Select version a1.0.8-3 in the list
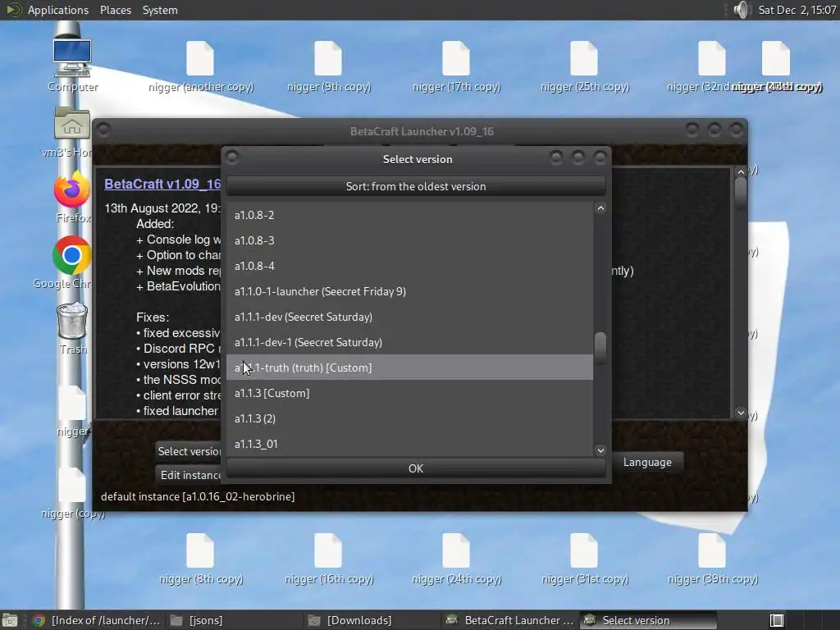The width and height of the screenshot is (840, 630). (409, 240)
